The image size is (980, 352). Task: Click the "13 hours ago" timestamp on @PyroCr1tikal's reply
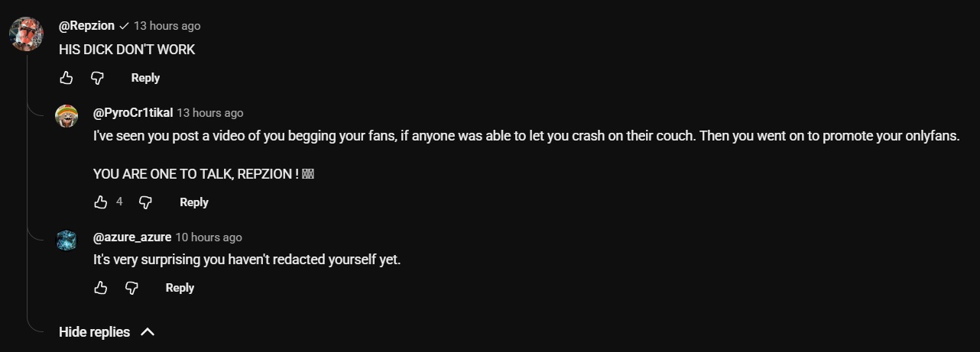(x=210, y=113)
